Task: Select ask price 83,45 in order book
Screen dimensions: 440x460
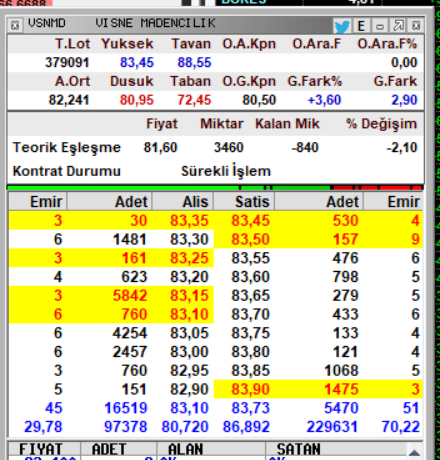Action: click(x=251, y=221)
